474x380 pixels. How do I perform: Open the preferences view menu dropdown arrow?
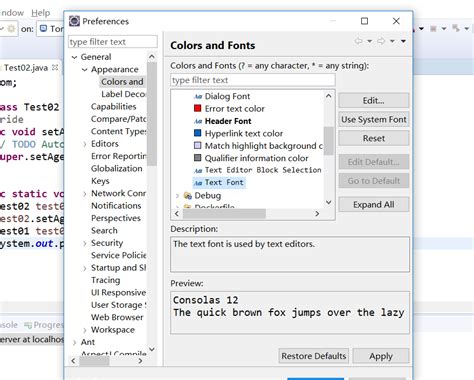point(403,41)
